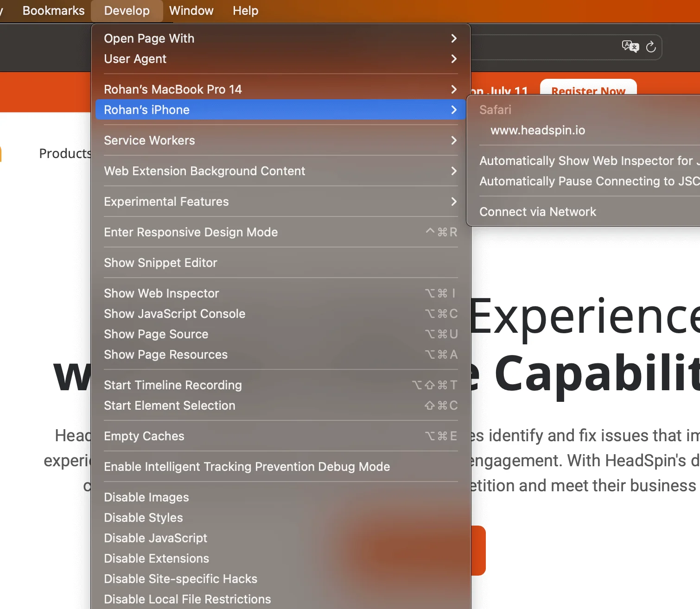Open the Help menu

[245, 11]
